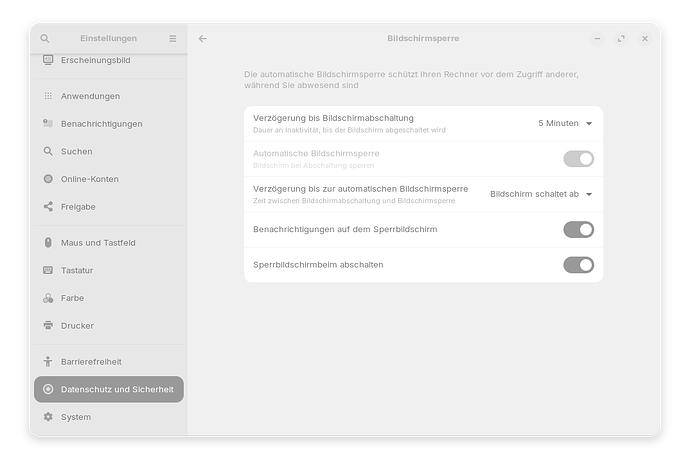Open the 5 Minuten delay dropdown
Image resolution: width=690 pixels, height=471 pixels.
pos(565,123)
